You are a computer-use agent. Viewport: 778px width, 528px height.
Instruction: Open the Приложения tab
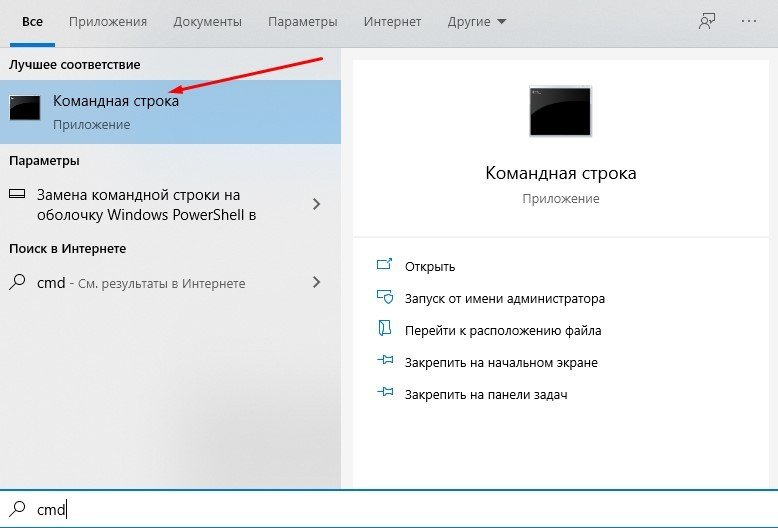coord(108,22)
